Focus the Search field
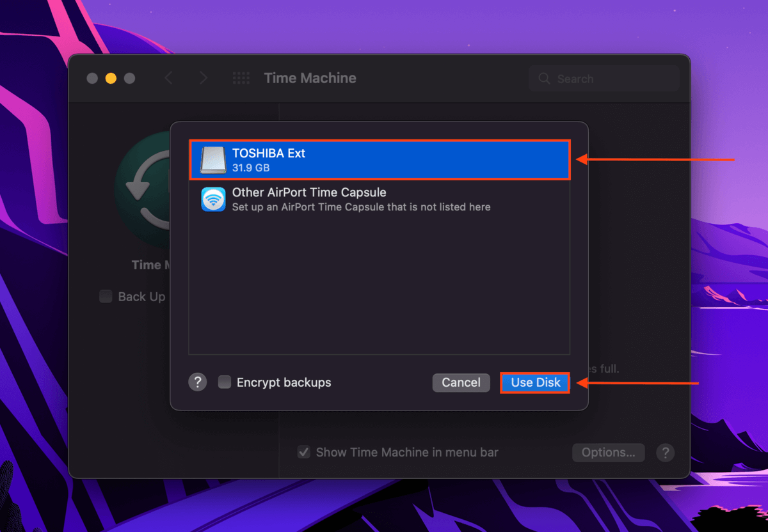Image resolution: width=768 pixels, height=532 pixels. pos(604,79)
